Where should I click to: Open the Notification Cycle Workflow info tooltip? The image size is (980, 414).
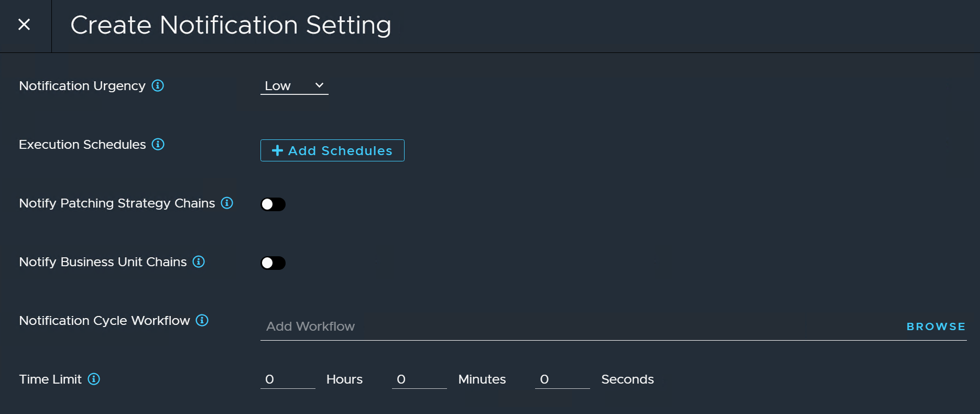point(202,321)
